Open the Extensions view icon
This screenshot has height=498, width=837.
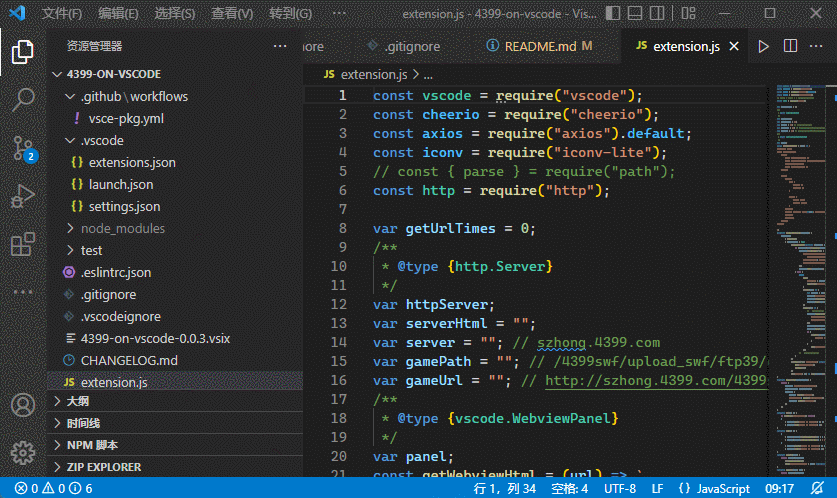click(22, 244)
